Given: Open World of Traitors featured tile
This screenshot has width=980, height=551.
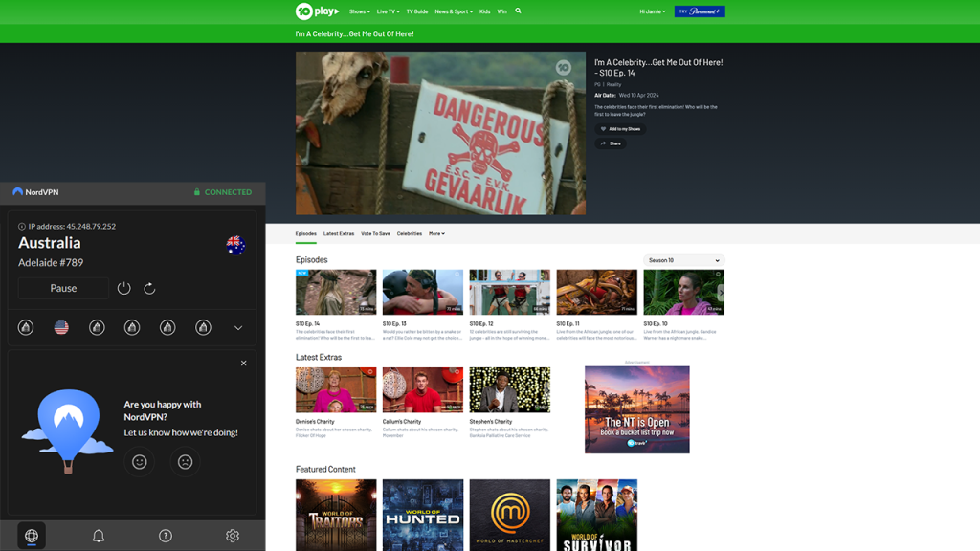Looking at the screenshot, I should coord(336,516).
